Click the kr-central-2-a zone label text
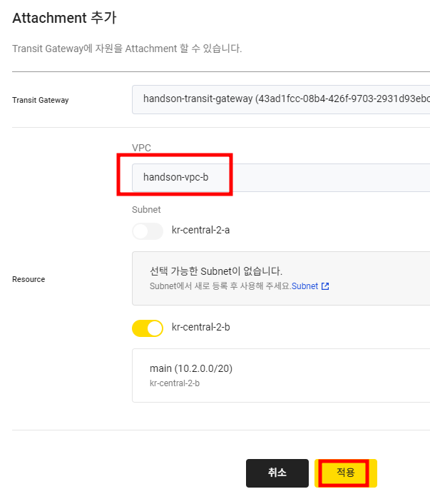 click(x=201, y=231)
